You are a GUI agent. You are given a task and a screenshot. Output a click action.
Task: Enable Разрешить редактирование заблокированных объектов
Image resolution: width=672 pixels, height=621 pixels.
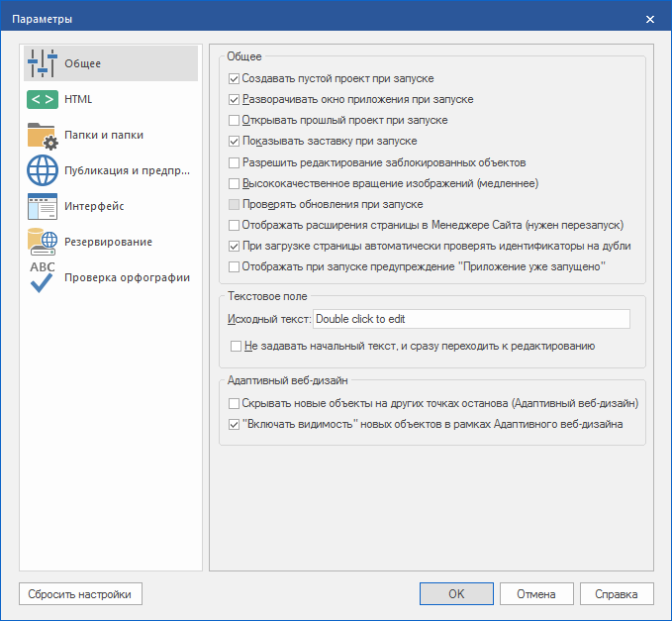point(235,162)
